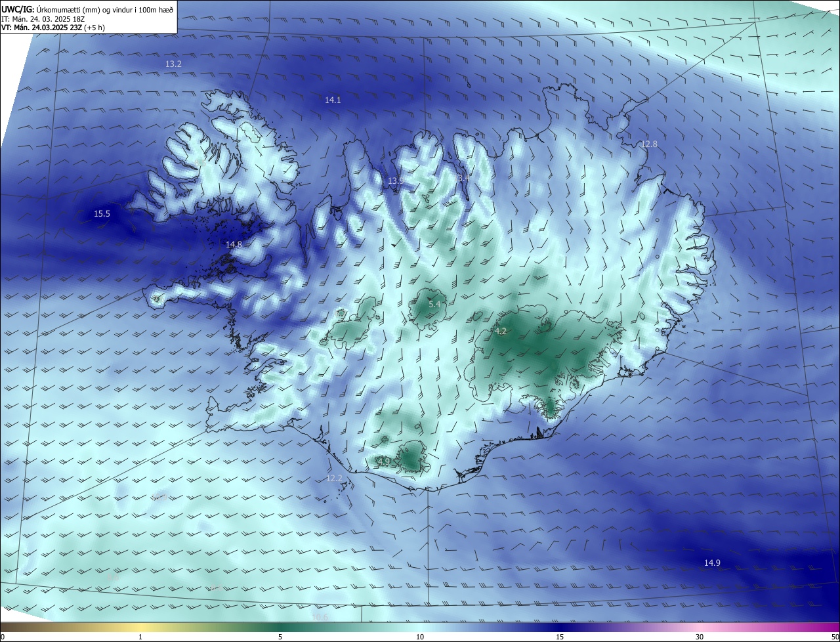Click the 13.2 value label
Viewport: 840px width, 642px height.
click(173, 64)
